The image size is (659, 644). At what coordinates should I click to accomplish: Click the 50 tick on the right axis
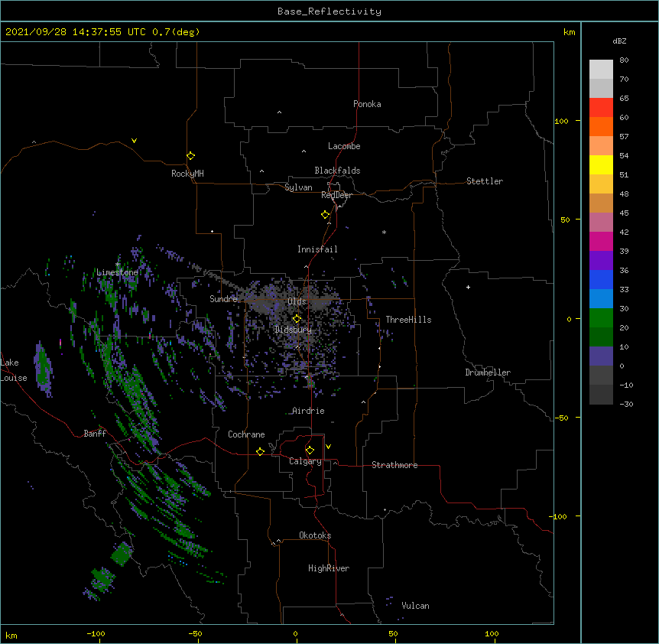coord(565,220)
